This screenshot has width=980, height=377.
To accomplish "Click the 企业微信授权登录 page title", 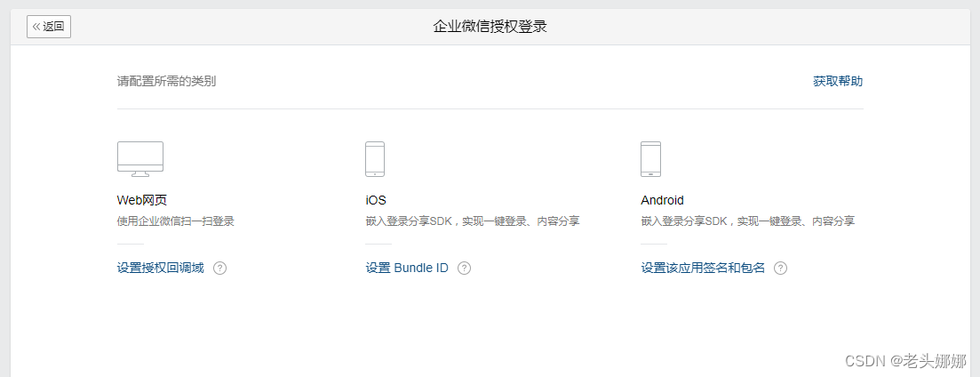I will pos(490,27).
